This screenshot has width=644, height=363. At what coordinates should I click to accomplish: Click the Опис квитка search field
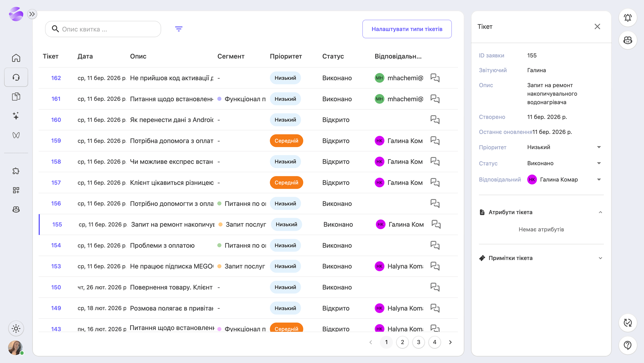(x=105, y=29)
